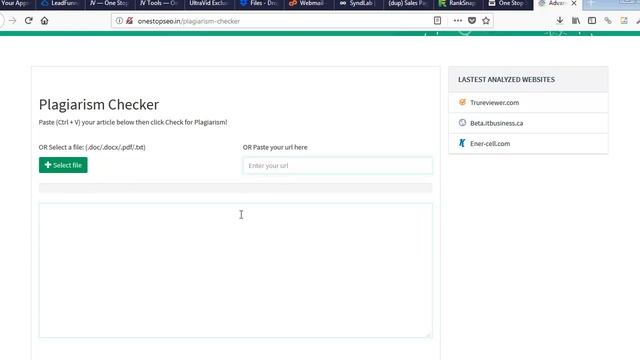Toggle reader view in address bar
This screenshot has width=640, height=360.
[437, 20]
